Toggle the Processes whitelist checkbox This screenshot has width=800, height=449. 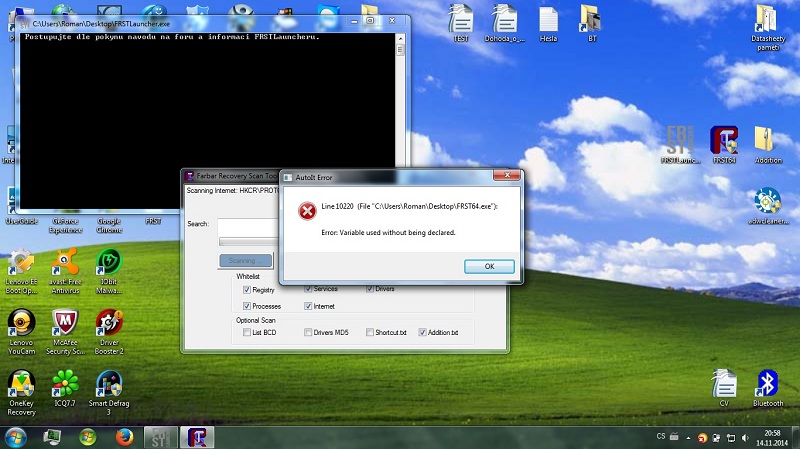[x=247, y=306]
